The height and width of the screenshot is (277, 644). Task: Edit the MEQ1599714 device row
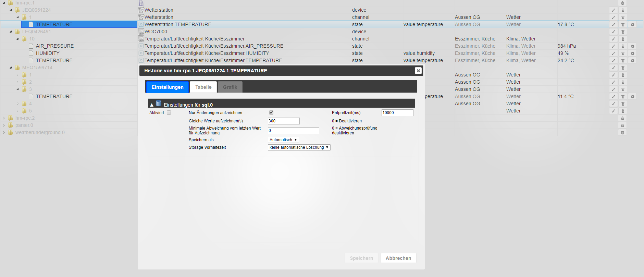coord(614,68)
